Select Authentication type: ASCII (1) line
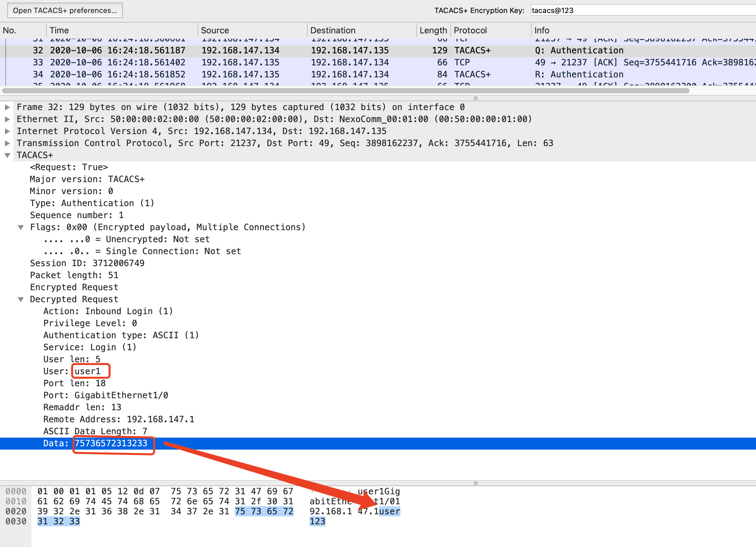This screenshot has height=547, width=756. click(x=121, y=335)
